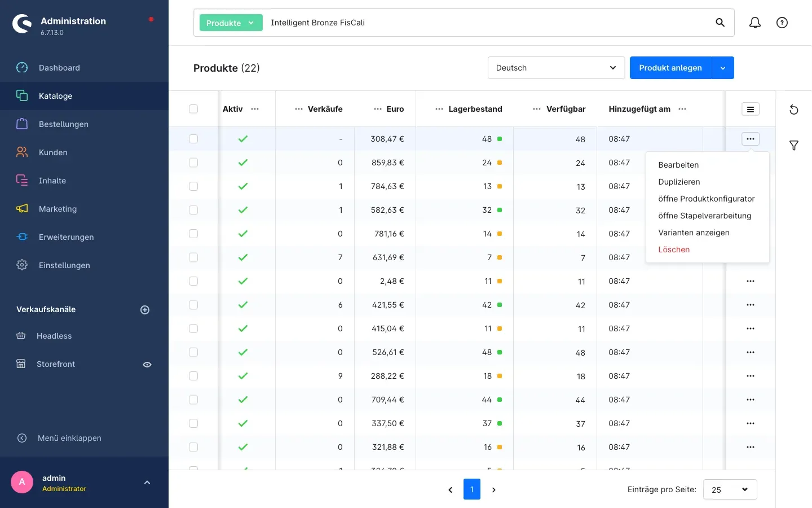Click the Kataloge sidebar icon
Viewport: 812px width, 508px height.
pyautogui.click(x=22, y=96)
